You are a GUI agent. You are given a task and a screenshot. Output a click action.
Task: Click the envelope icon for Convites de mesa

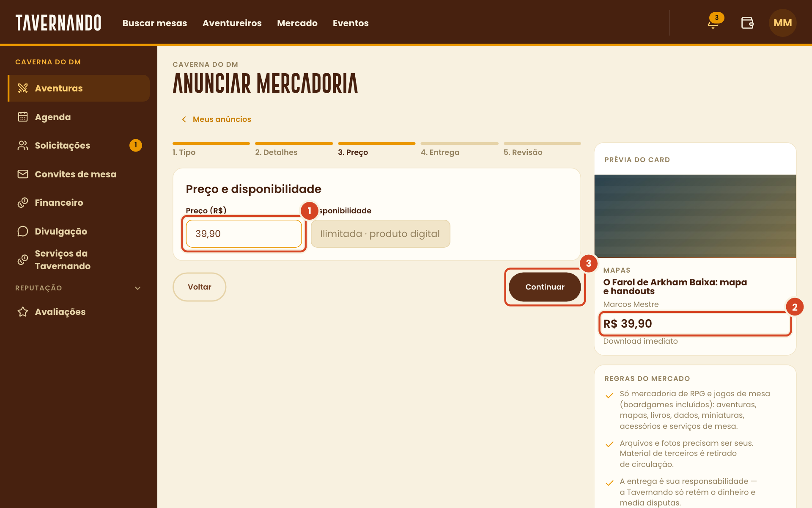[x=23, y=174]
